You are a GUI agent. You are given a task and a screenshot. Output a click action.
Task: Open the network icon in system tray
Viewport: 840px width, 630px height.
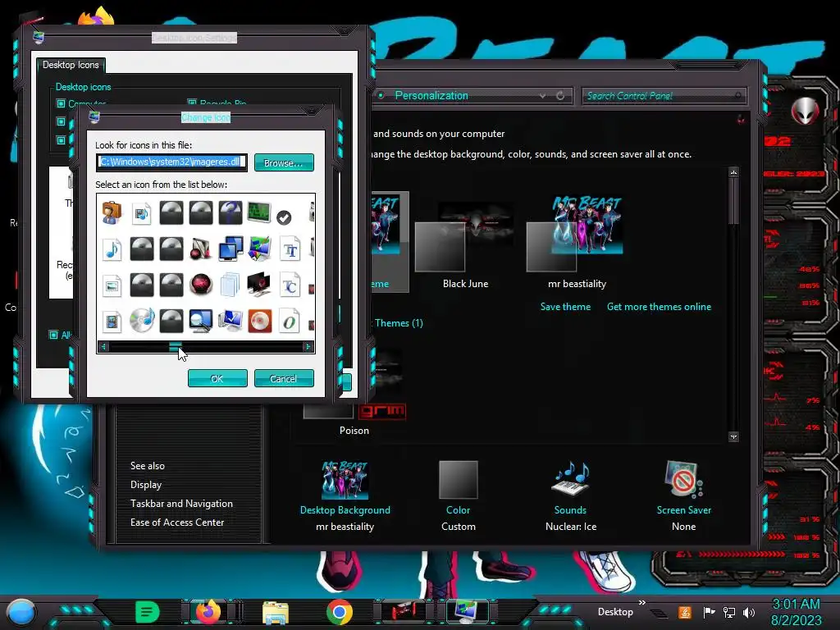pos(729,612)
